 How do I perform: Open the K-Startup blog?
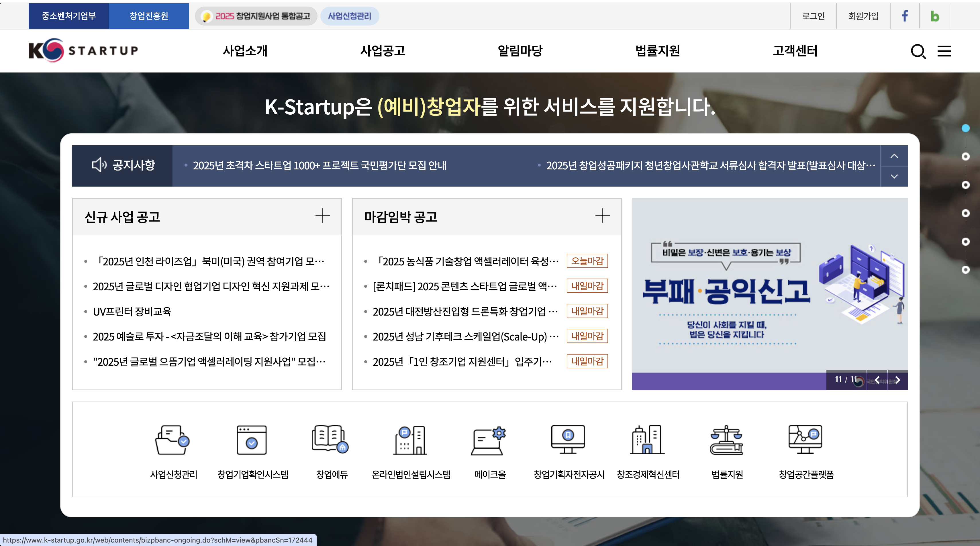coord(935,16)
